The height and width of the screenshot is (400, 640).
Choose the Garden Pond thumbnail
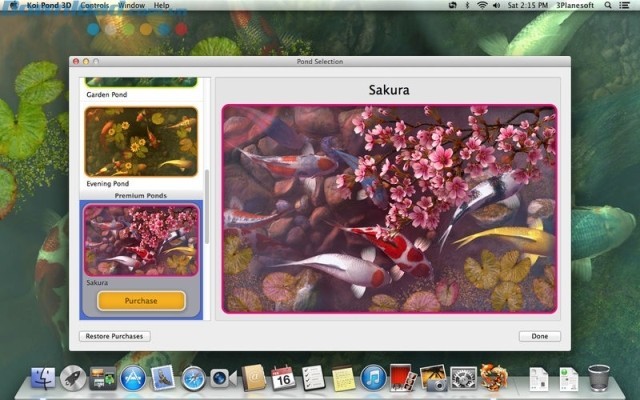140,82
